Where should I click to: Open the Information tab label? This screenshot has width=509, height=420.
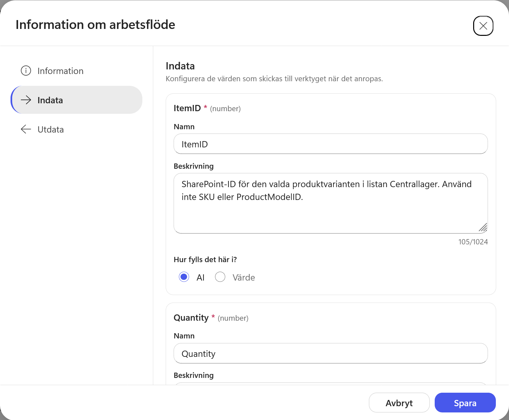coord(61,71)
